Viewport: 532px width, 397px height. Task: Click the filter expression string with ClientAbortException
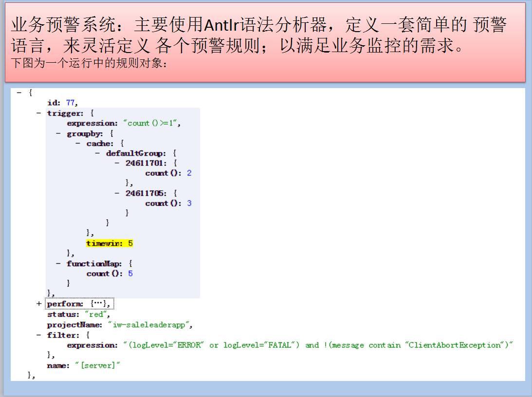pyautogui.click(x=318, y=345)
